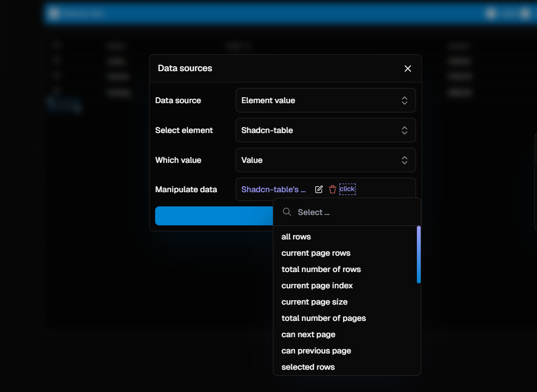Pick 'total number of pages' option
The height and width of the screenshot is (392, 537).
tap(323, 318)
